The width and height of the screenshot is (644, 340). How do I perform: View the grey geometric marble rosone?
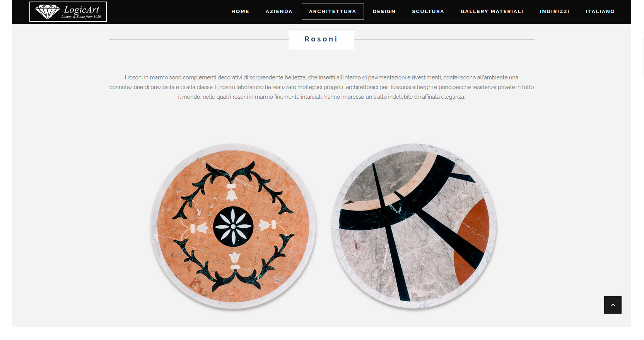(x=414, y=227)
